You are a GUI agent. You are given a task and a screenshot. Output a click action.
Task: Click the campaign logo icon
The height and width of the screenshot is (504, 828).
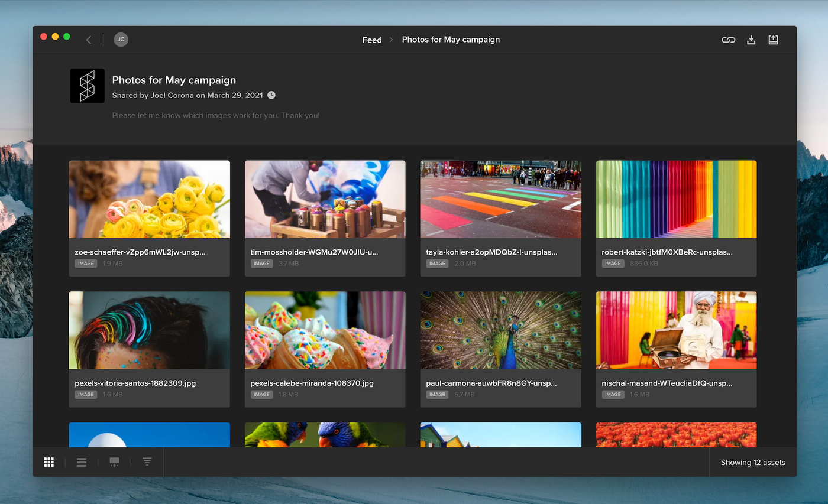(x=88, y=86)
